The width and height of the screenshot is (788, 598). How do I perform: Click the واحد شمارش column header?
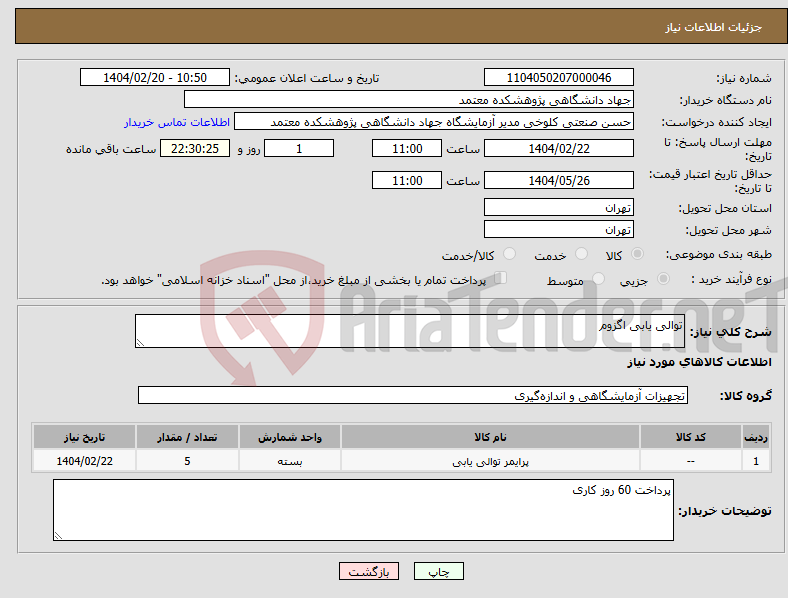(290, 437)
